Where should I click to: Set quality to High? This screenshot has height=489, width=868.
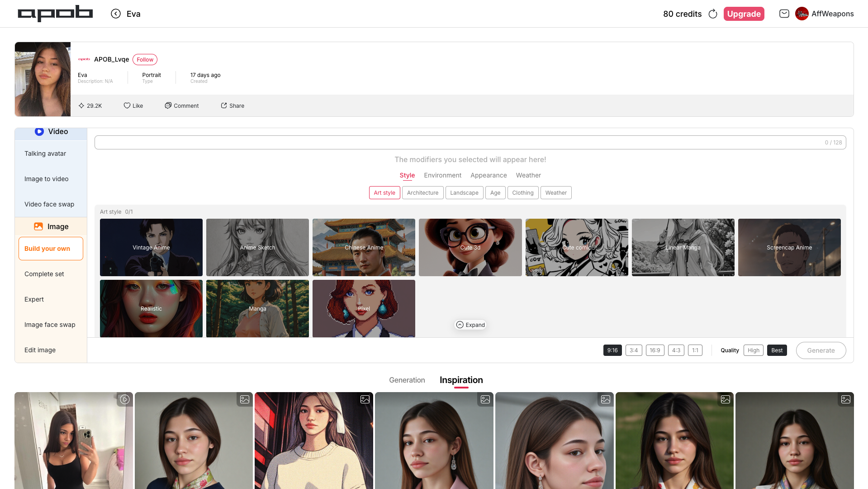coord(753,350)
